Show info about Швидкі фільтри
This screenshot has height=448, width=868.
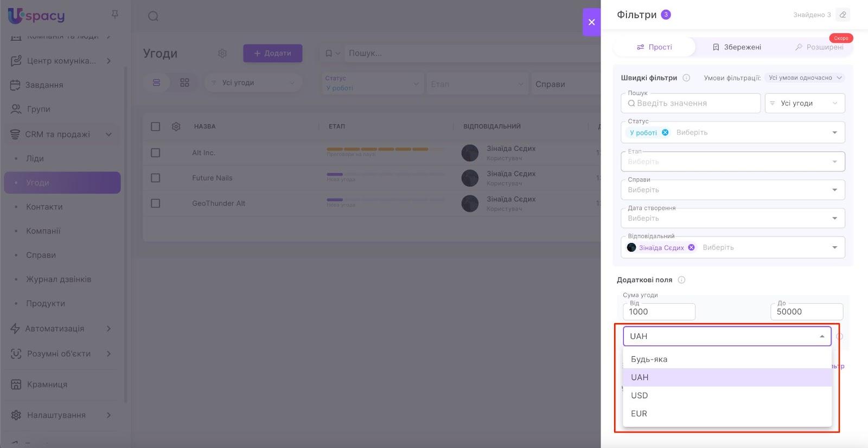click(x=686, y=78)
